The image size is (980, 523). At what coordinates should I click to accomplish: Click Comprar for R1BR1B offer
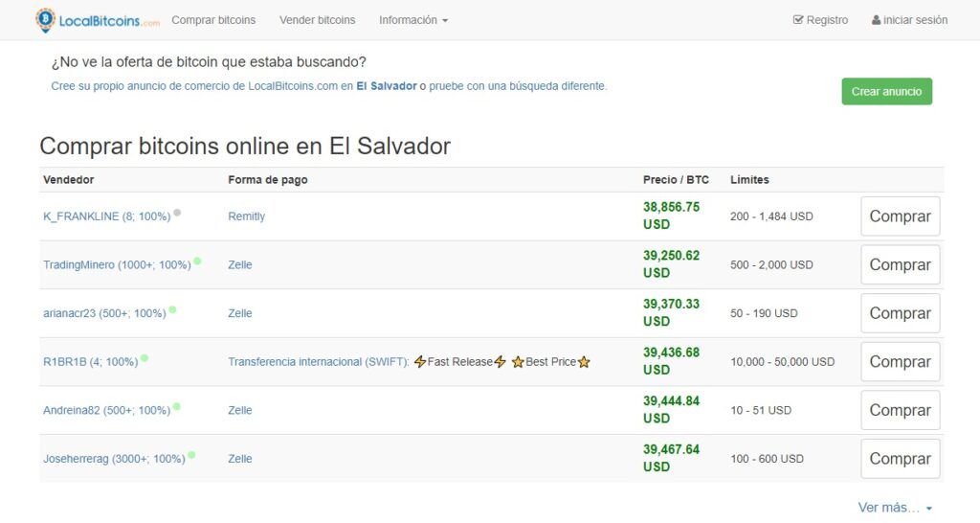[900, 361]
